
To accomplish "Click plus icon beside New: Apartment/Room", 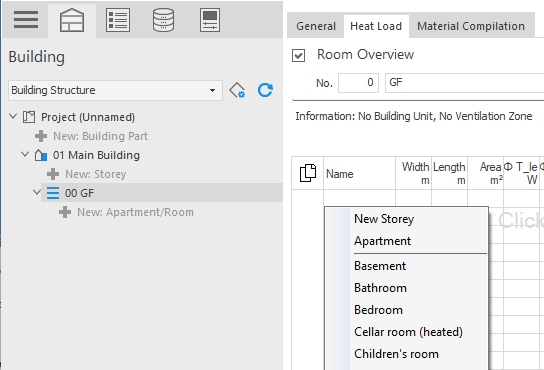I will [x=65, y=212].
